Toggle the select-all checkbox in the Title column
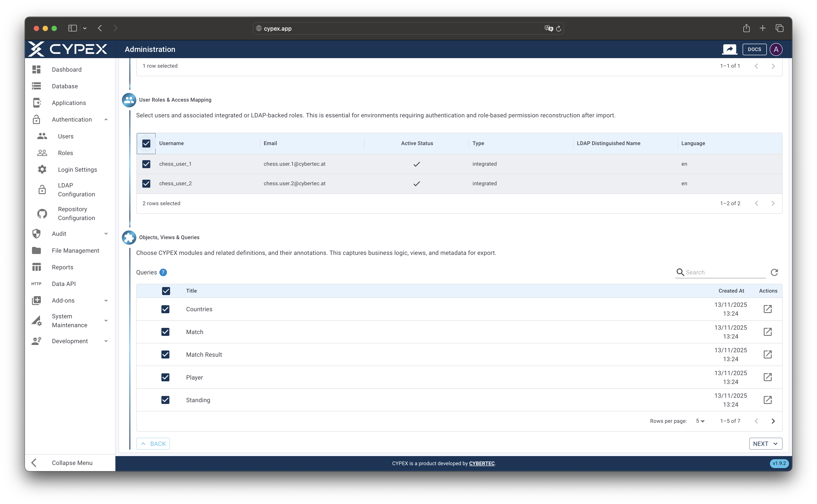Viewport: 817px width, 504px height. (166, 291)
